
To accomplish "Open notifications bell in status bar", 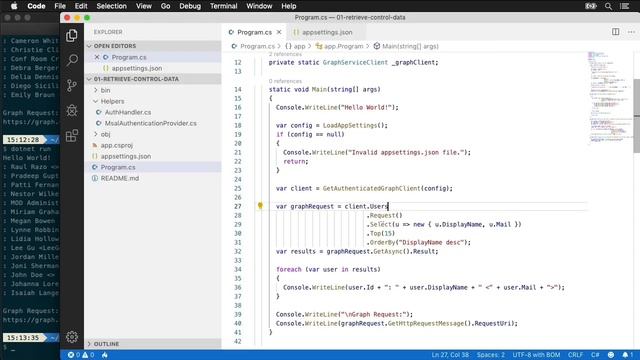I will (627, 355).
